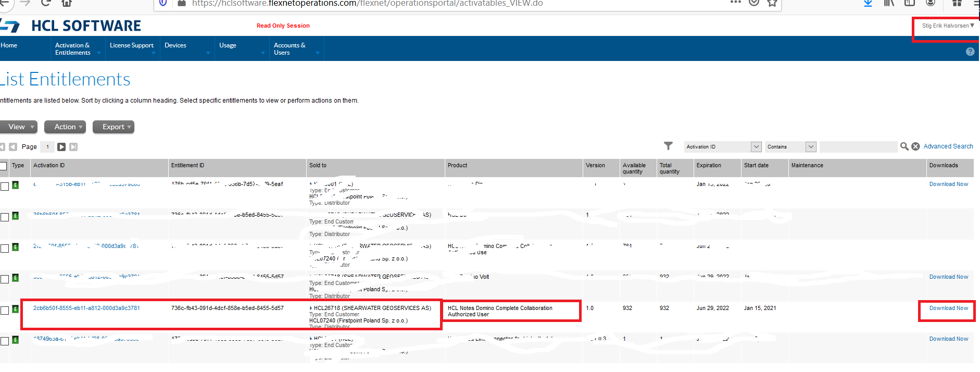Clear search with the X icon
Image resolution: width=980 pixels, height=372 pixels.
[915, 147]
